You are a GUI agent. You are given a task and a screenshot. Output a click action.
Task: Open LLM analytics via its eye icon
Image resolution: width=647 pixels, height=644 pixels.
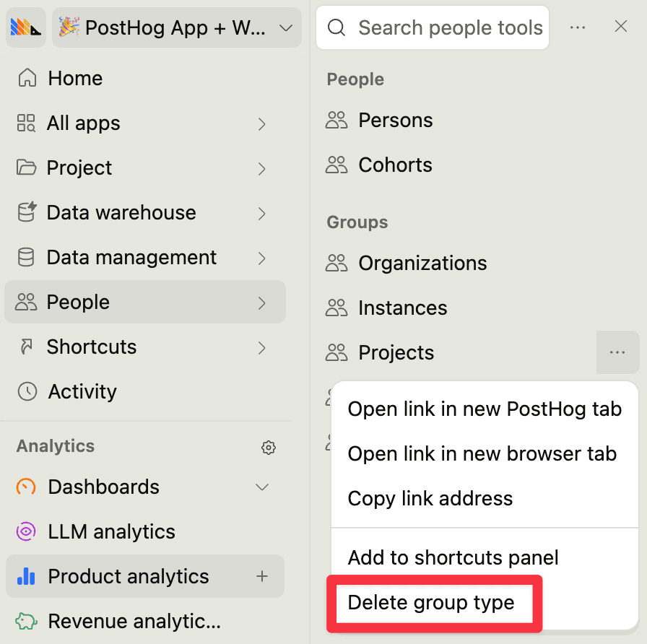26,531
